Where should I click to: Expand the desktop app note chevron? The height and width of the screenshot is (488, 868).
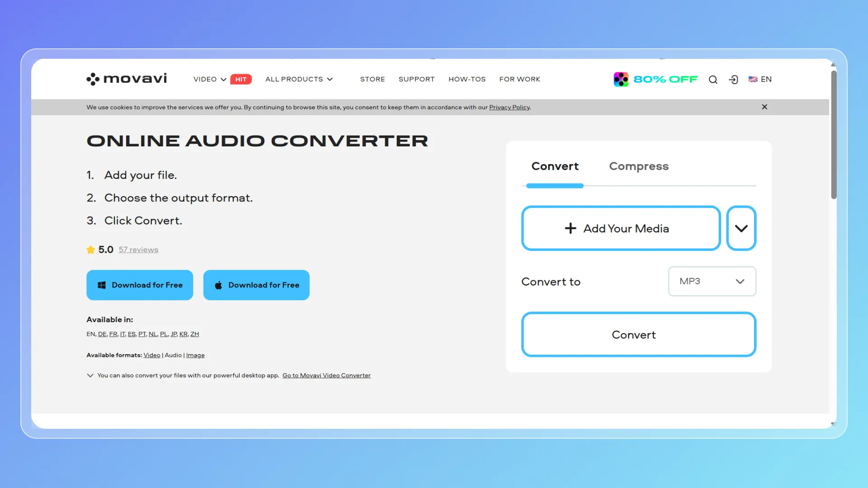[90, 375]
